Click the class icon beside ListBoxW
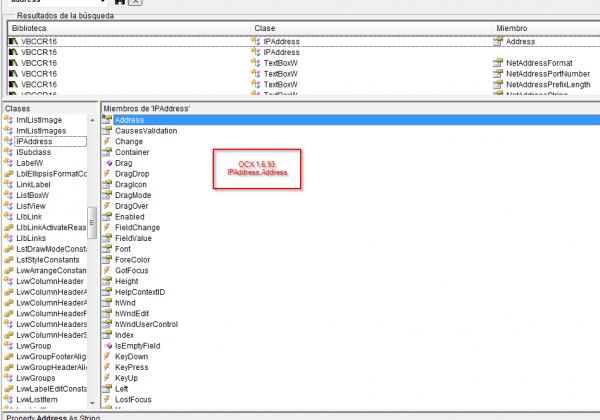Image resolution: width=600 pixels, height=420 pixels. pyautogui.click(x=8, y=195)
